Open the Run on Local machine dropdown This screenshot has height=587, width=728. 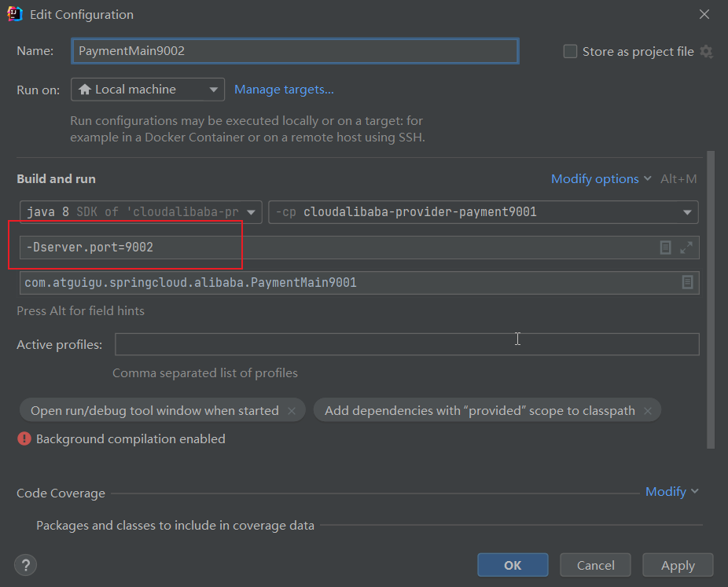[147, 90]
